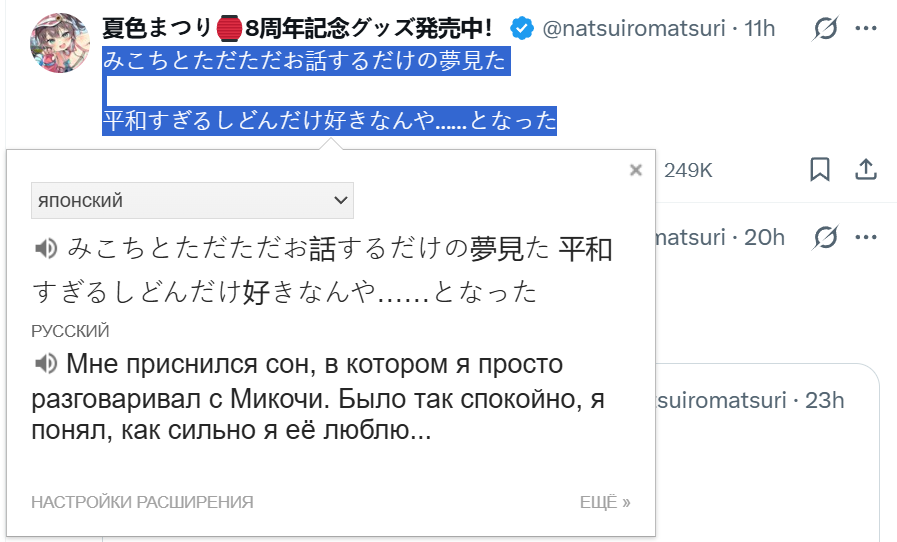Open the three-dot menu on the 11h tweet
897x542 pixels.
pyautogui.click(x=866, y=28)
